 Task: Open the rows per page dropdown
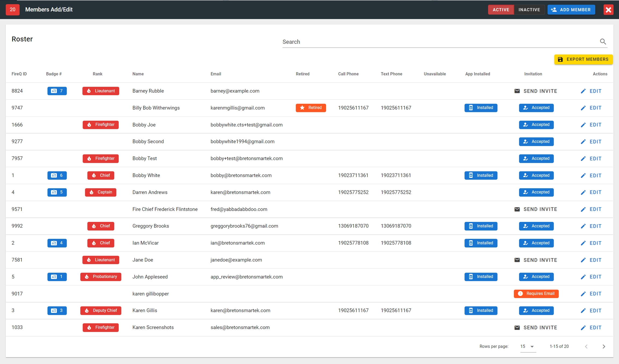pos(527,347)
